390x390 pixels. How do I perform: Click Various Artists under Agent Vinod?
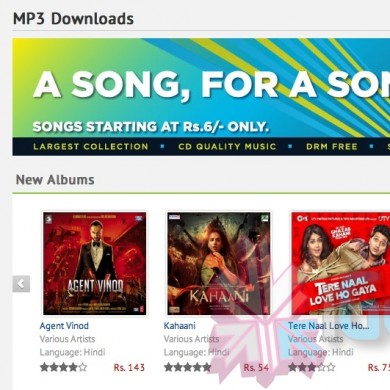(67, 339)
